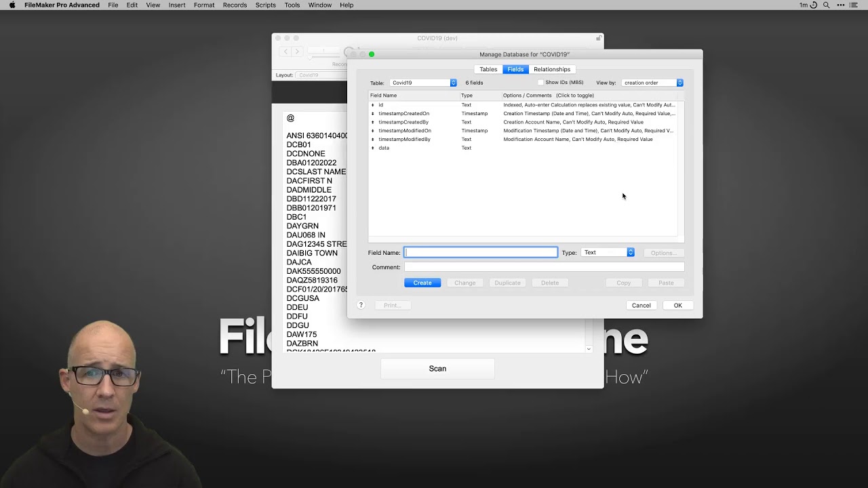Click the drag handle icon beside the id field
Screen dimensions: 868x488
(x=373, y=105)
